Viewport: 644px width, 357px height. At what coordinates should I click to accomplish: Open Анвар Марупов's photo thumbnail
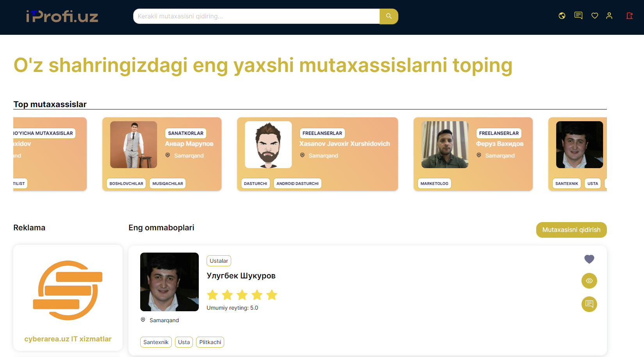coord(134,145)
